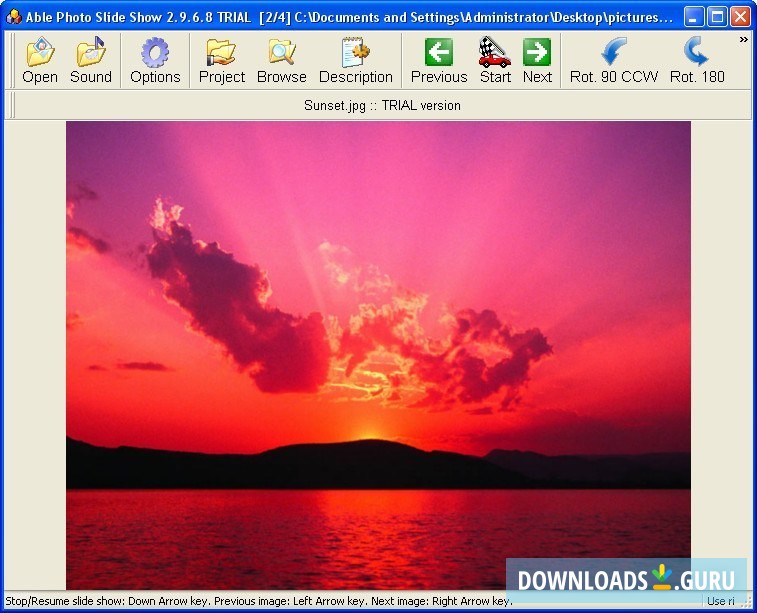This screenshot has height=613, width=757.
Task: Click the 'Sunset.jpg :: TRIAL version' caption
Action: click(382, 105)
